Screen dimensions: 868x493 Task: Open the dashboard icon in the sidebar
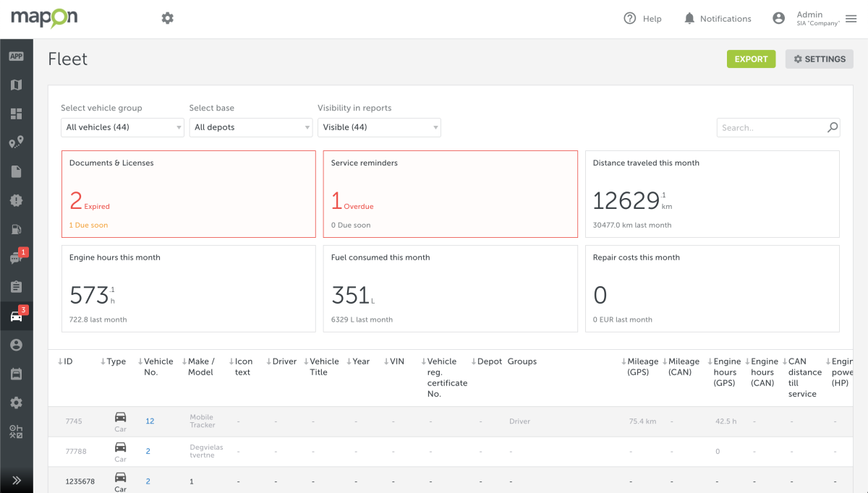tap(17, 113)
